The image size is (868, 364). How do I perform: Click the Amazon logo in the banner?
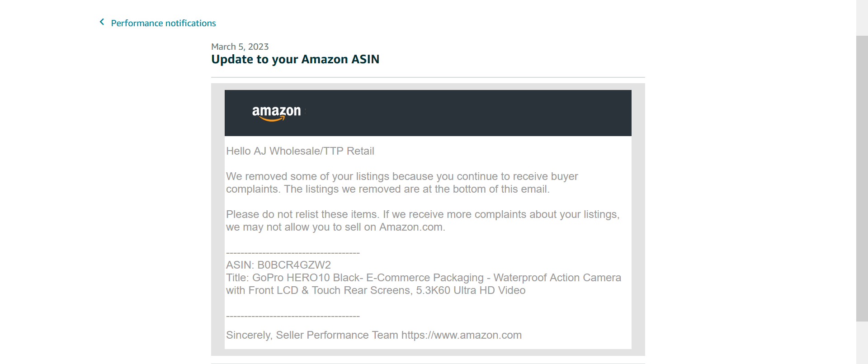(276, 113)
